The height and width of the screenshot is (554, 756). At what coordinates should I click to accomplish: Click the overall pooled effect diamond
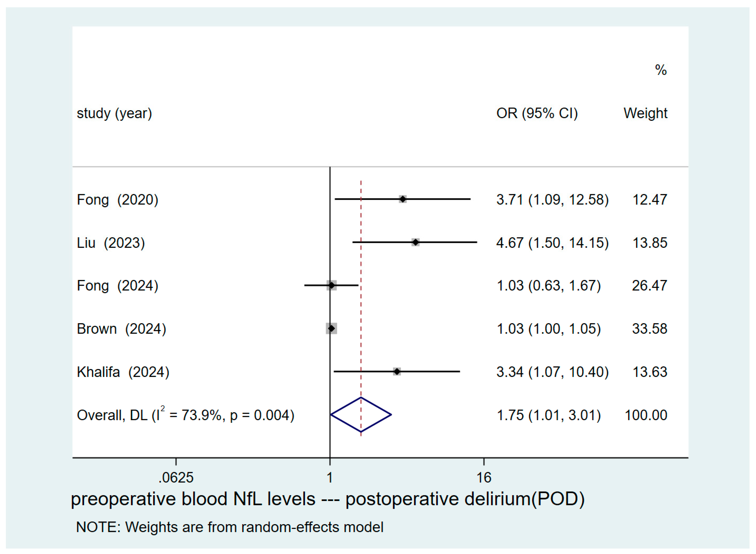point(361,415)
